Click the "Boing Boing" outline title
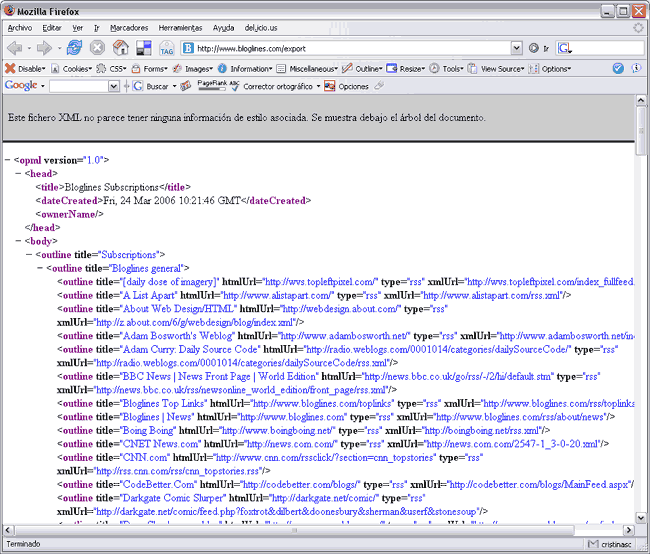The width and height of the screenshot is (650, 554). pyautogui.click(x=148, y=430)
